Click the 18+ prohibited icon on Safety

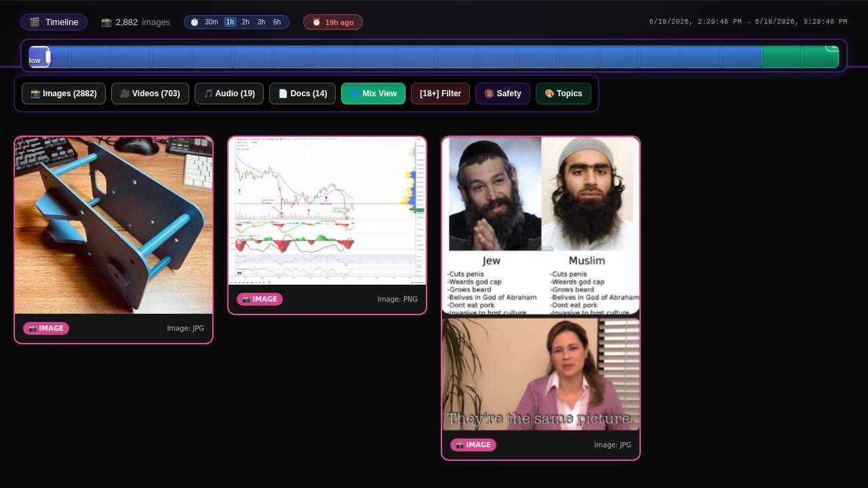[489, 94]
